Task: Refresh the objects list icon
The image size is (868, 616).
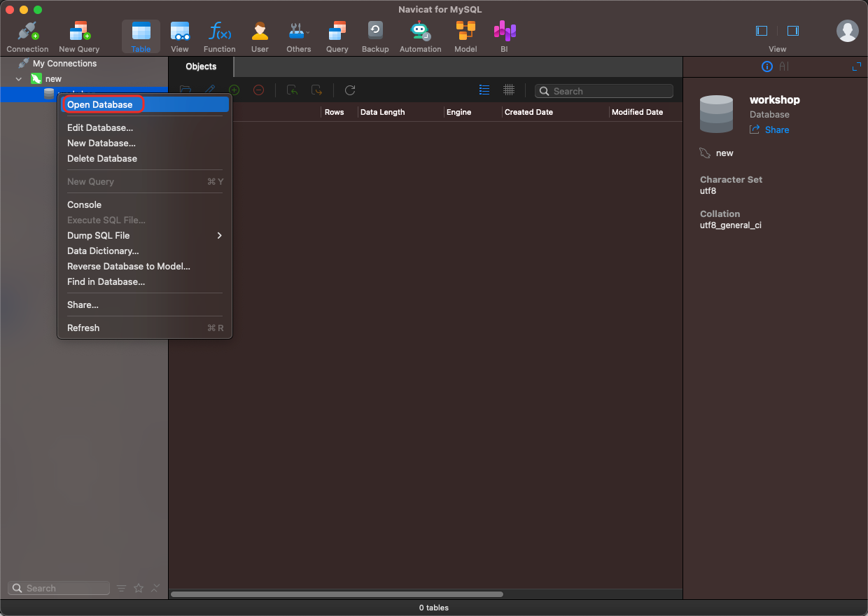Action: 350,90
